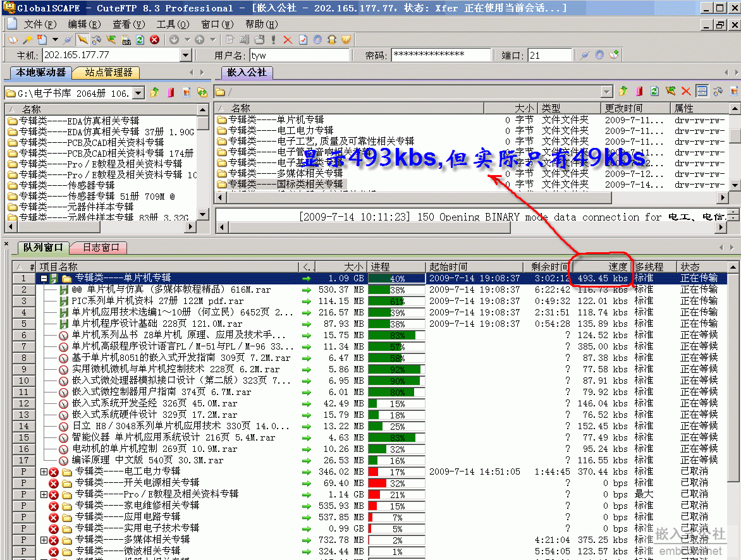Sort queue by 进程 column header
Screen dimensions: 741x560
tap(396, 267)
